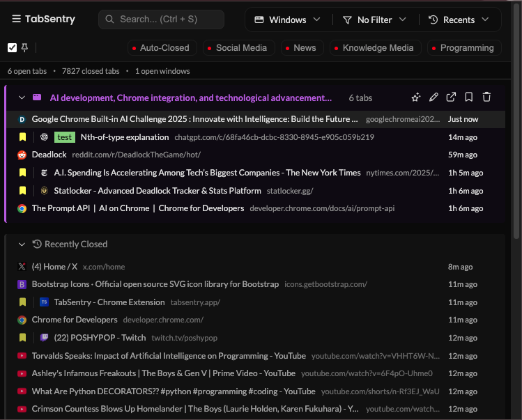The image size is (522, 420).
Task: Collapse the AI development window group
Action: [x=22, y=98]
